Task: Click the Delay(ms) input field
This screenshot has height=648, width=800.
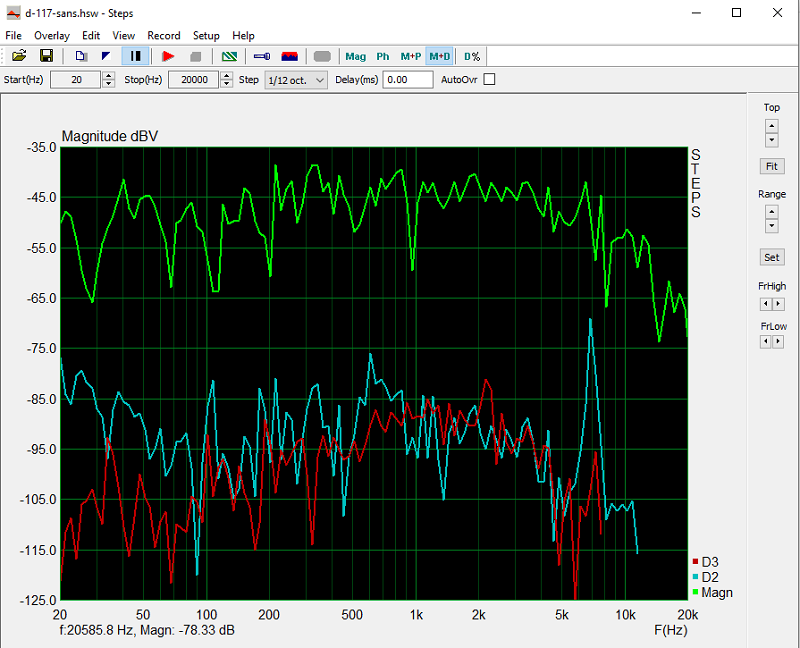Action: (x=408, y=80)
